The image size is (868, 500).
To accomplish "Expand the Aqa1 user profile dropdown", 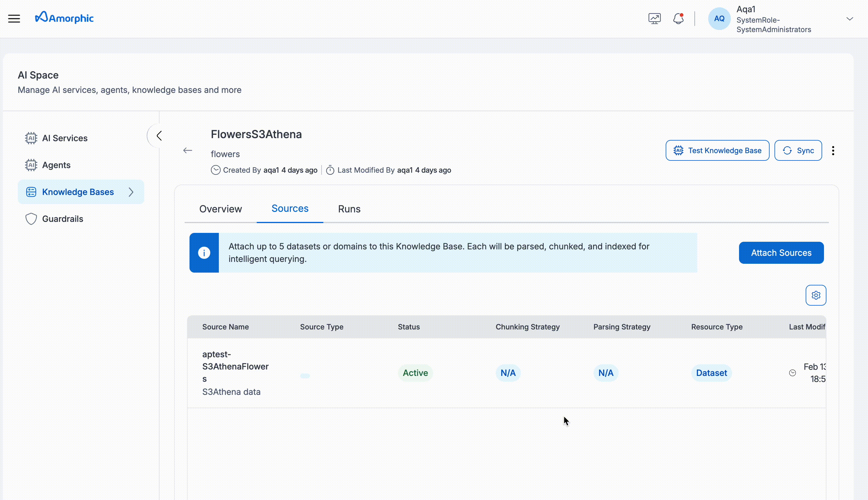I will coord(850,19).
